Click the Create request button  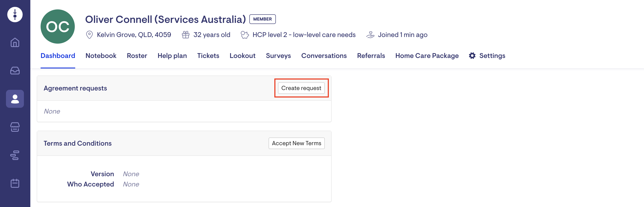(301, 88)
